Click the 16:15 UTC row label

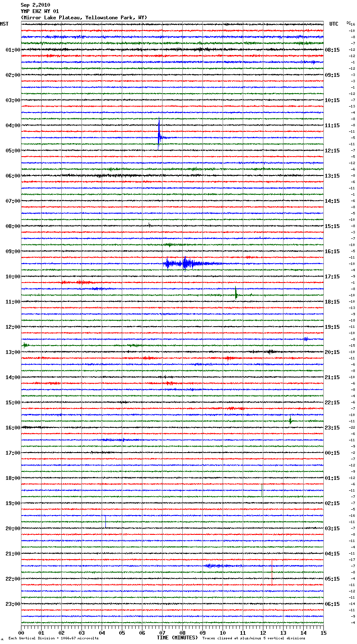pos(332,251)
